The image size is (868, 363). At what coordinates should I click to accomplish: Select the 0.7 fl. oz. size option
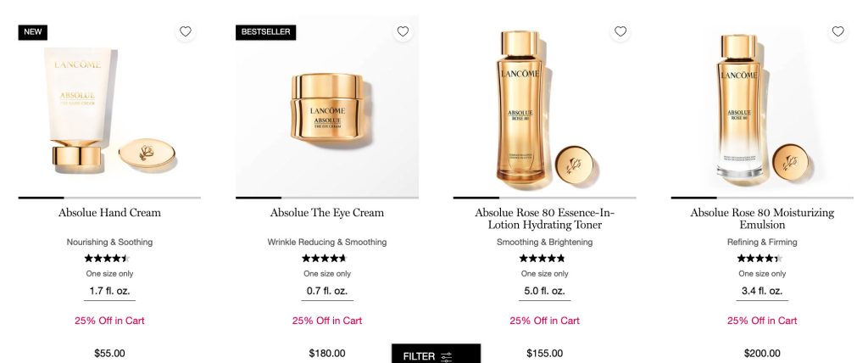click(x=327, y=292)
